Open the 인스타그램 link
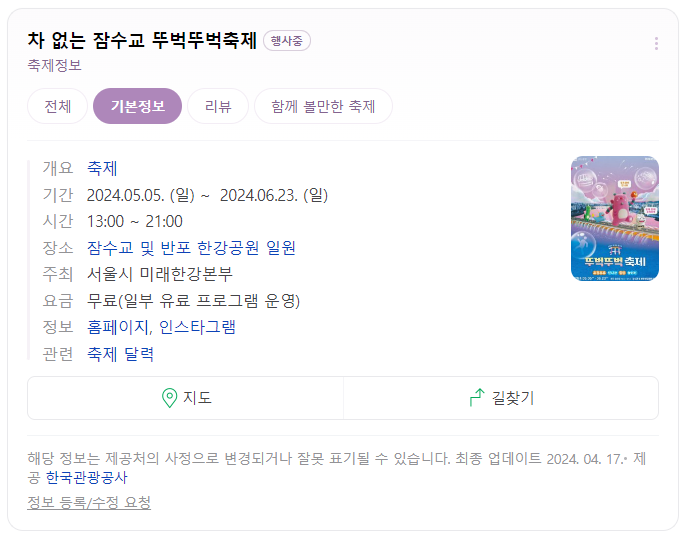Screen dimensions: 688x536 point(197,327)
